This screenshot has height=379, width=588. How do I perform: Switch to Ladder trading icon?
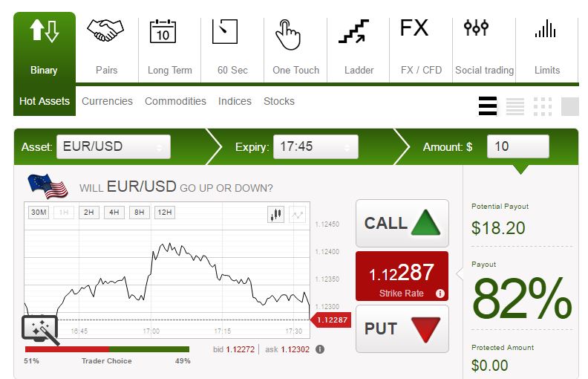click(353, 31)
